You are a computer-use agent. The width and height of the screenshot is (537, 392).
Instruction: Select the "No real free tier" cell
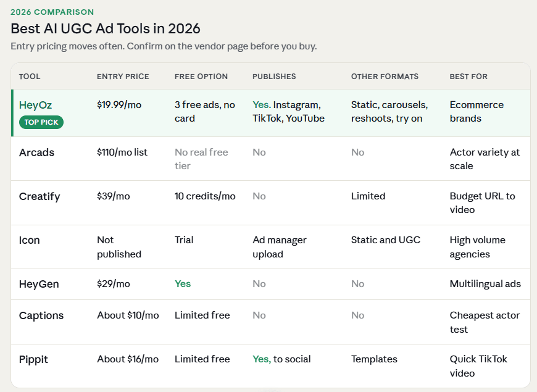pos(201,159)
